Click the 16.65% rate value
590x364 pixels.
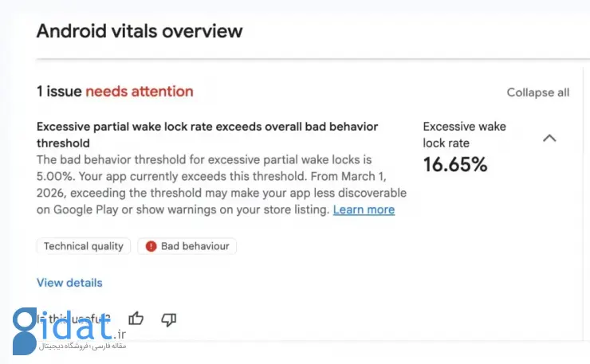(454, 165)
